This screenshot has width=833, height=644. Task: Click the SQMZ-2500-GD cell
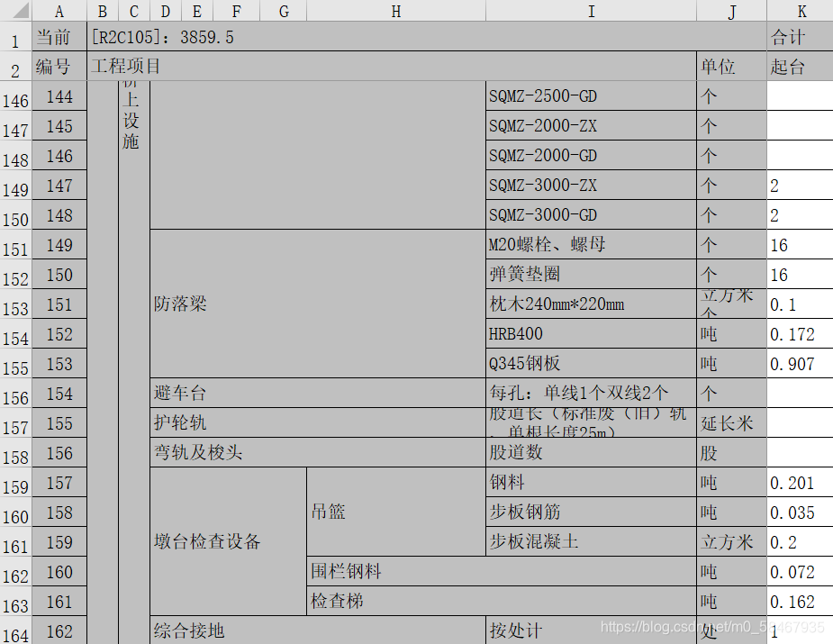tap(592, 96)
